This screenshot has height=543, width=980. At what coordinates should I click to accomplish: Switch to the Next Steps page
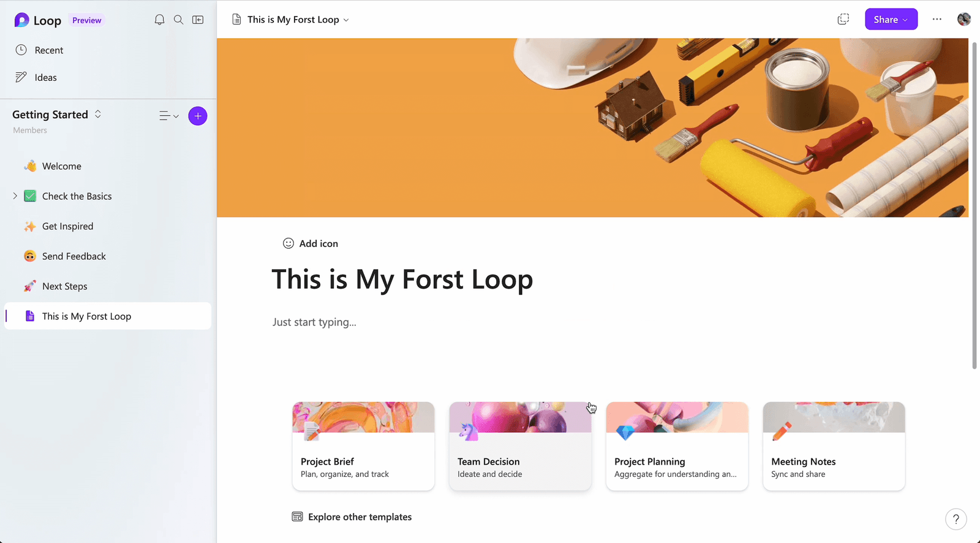(63, 286)
